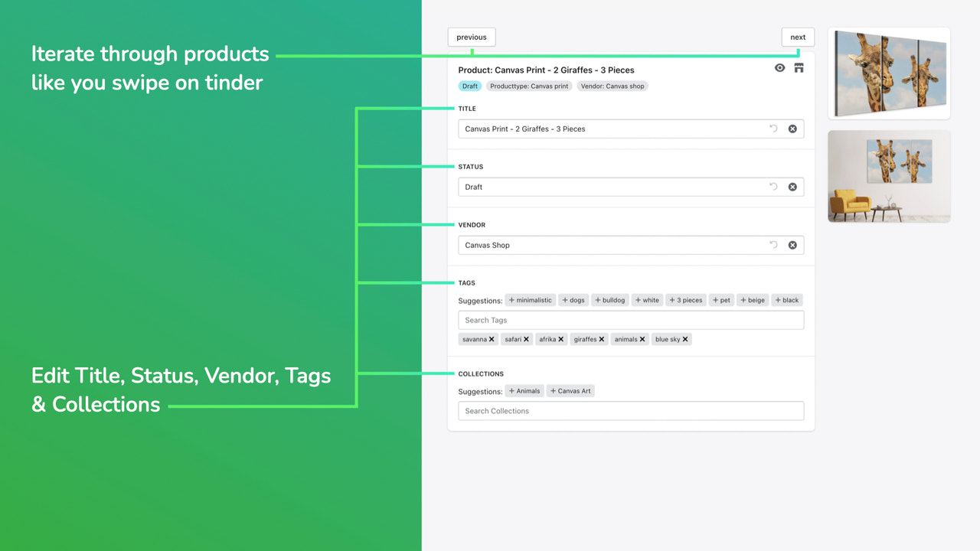Remove the savanna tag
The width and height of the screenshot is (980, 551).
point(492,339)
